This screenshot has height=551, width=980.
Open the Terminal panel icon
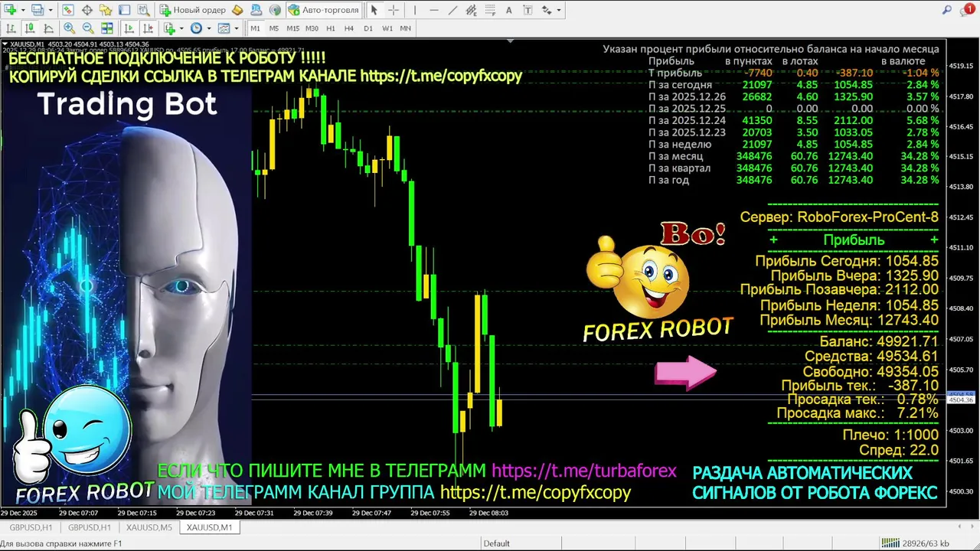124,10
